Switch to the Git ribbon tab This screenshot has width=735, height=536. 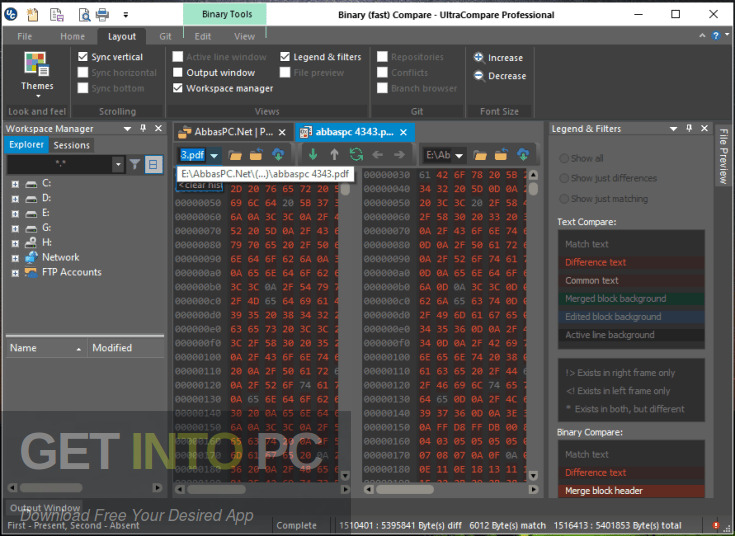click(x=165, y=37)
